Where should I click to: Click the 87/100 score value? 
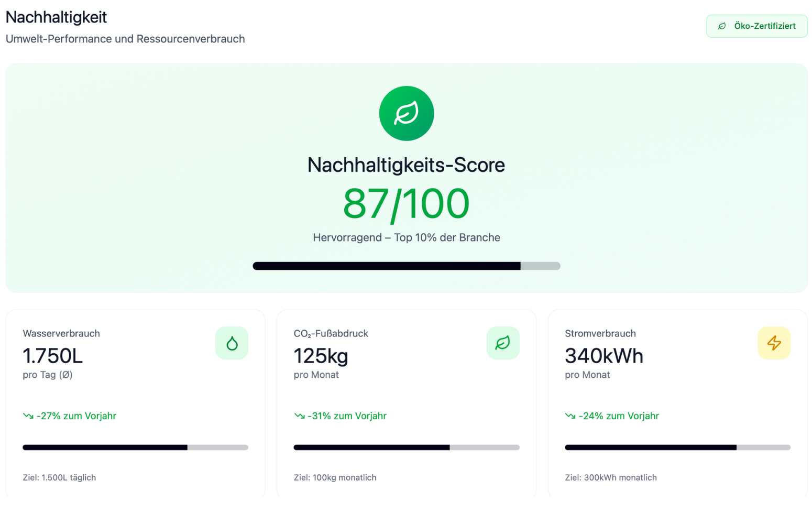pyautogui.click(x=406, y=204)
